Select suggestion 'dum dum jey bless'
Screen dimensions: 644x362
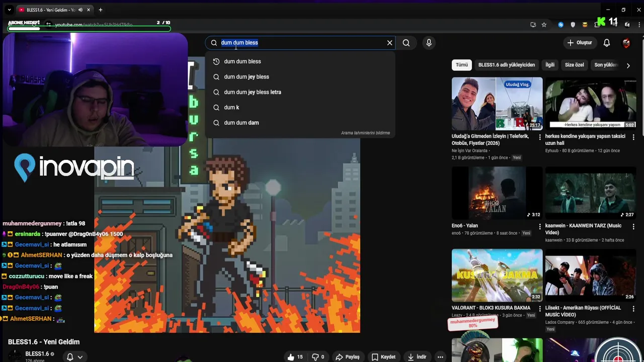[x=300, y=77]
